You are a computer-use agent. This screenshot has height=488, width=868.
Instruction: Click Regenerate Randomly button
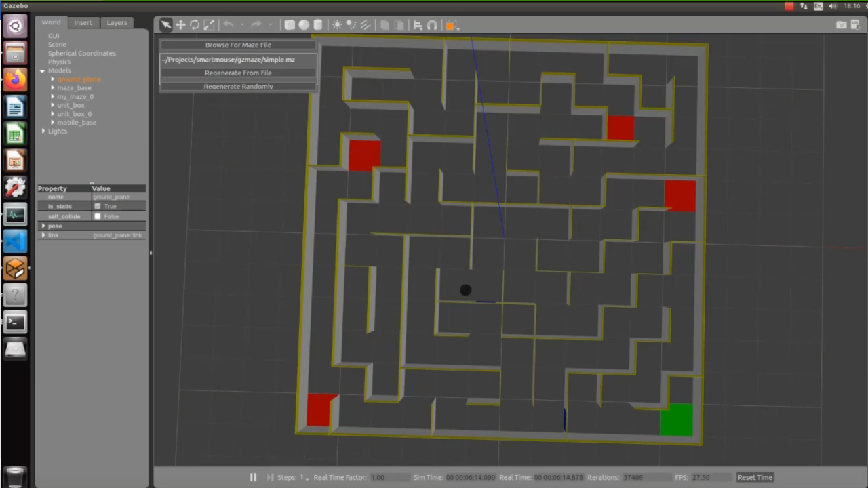pyautogui.click(x=238, y=86)
